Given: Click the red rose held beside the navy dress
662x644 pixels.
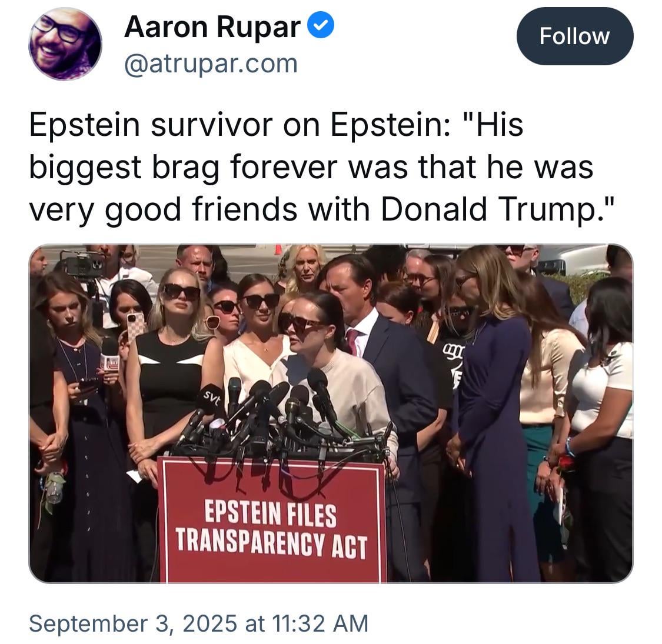Looking at the screenshot, I should click(x=565, y=463).
